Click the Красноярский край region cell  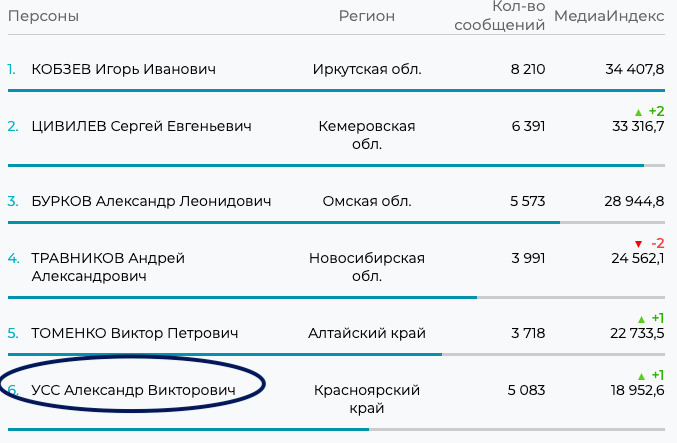[367, 399]
